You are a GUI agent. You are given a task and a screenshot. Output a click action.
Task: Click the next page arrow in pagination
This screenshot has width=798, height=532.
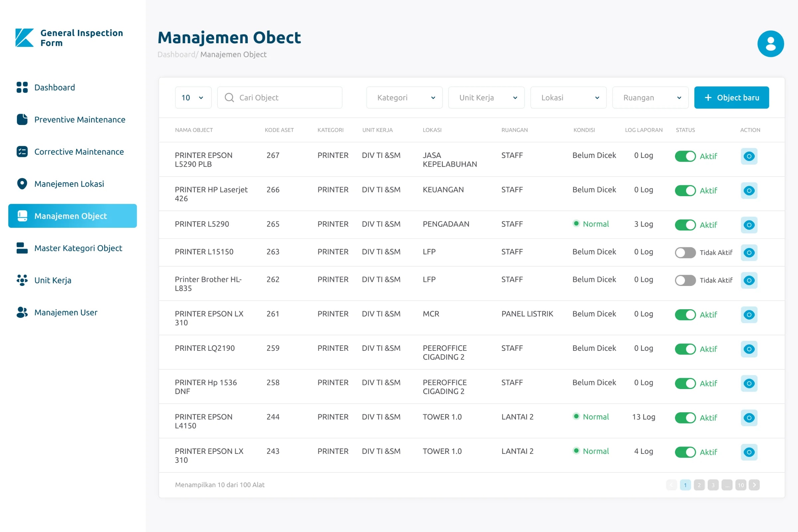coord(754,485)
